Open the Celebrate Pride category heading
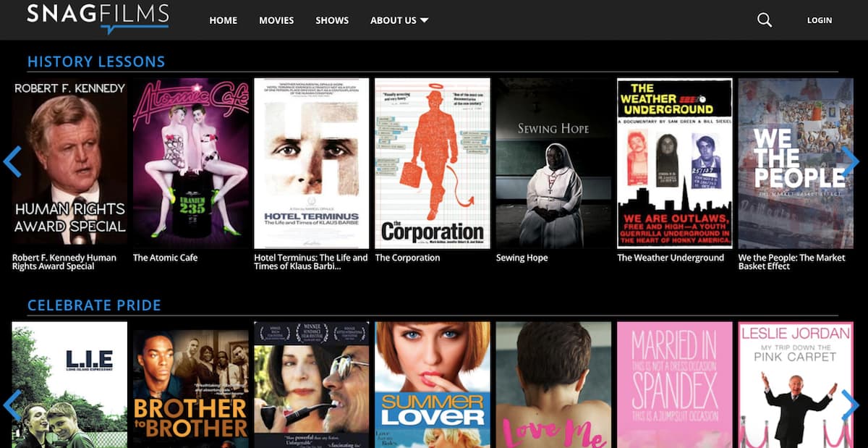The height and width of the screenshot is (448, 868). (x=94, y=305)
